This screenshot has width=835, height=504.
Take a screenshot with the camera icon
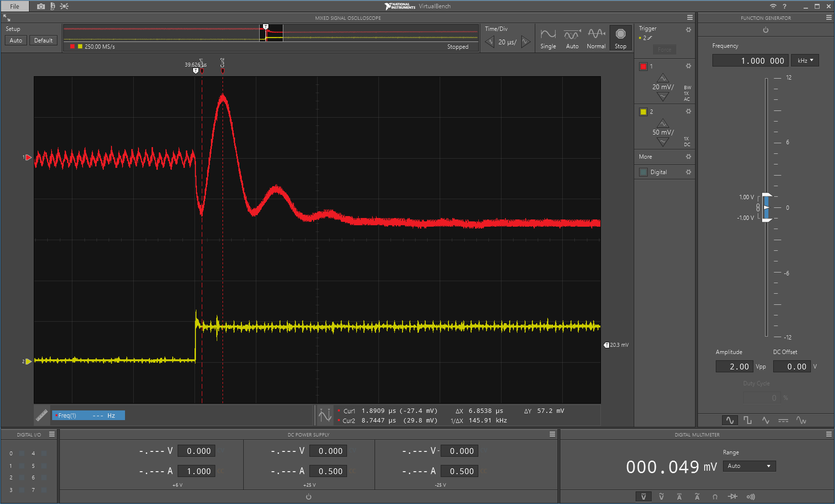(x=41, y=6)
